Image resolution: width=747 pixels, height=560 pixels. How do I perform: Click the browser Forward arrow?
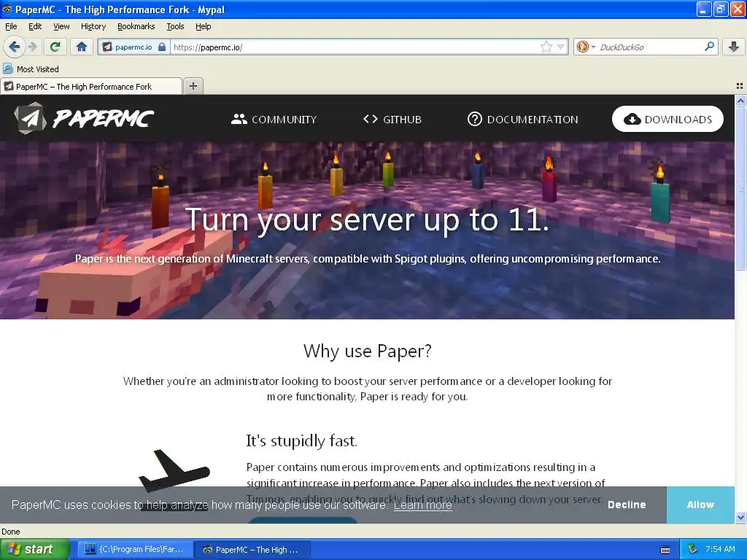32,47
